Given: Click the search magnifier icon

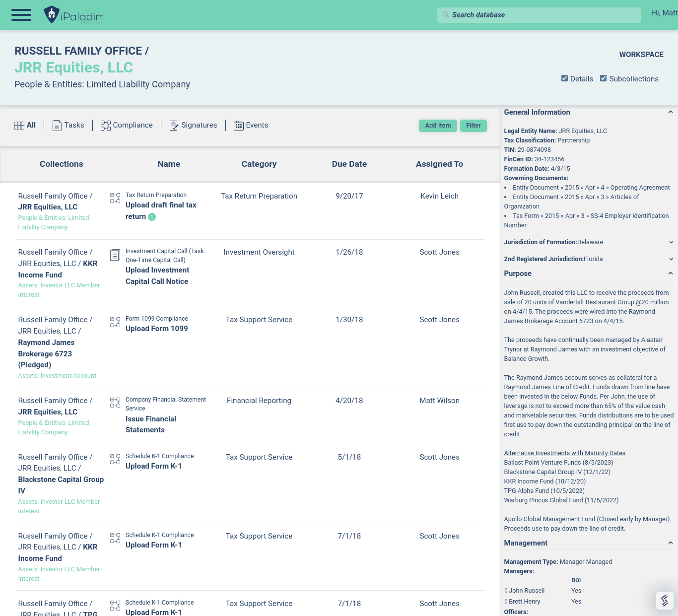Looking at the screenshot, I should pos(446,15).
